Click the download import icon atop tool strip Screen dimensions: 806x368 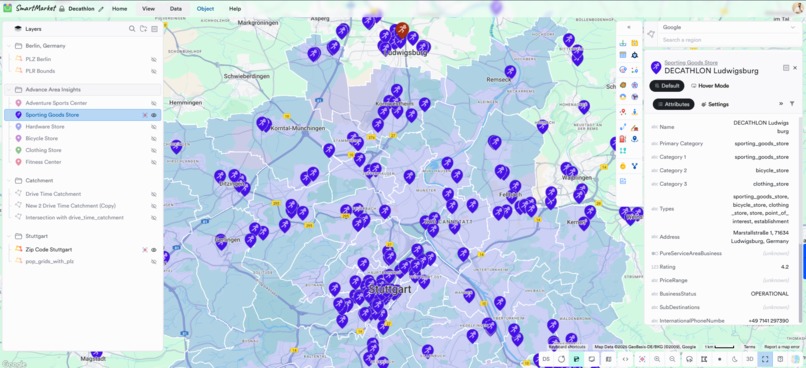623,43
